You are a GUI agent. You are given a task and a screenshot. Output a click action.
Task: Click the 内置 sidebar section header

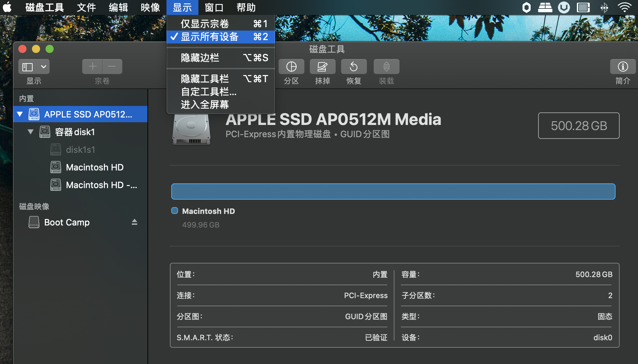point(26,98)
